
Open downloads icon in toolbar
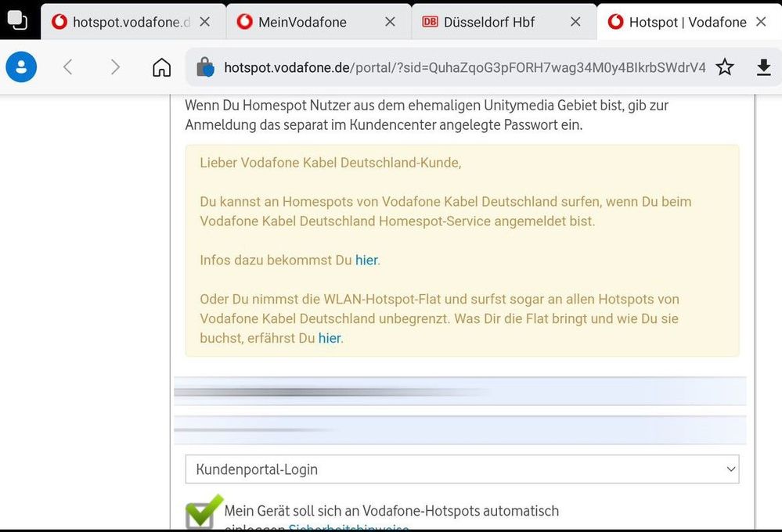pos(763,66)
